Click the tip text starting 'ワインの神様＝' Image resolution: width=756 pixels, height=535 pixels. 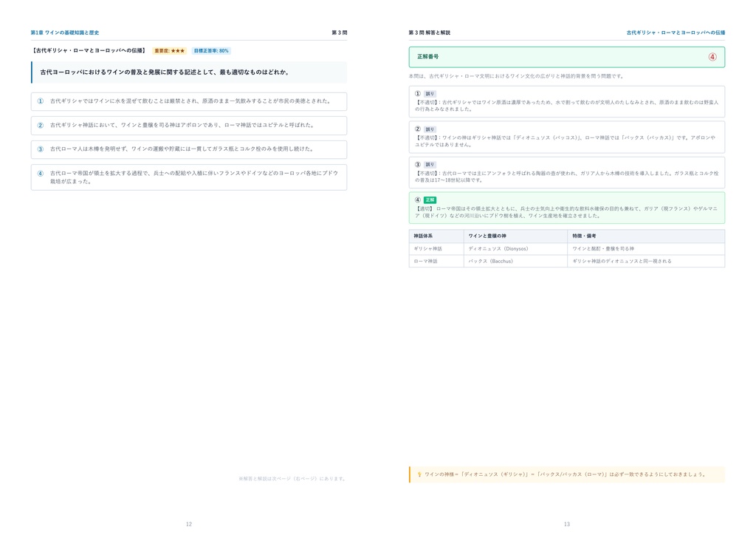click(x=566, y=474)
